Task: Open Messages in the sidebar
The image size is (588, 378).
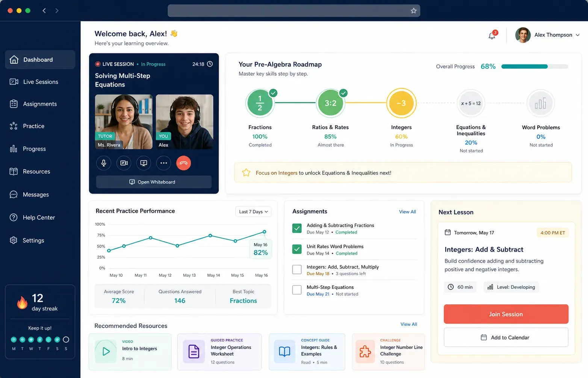Action: tap(40, 194)
